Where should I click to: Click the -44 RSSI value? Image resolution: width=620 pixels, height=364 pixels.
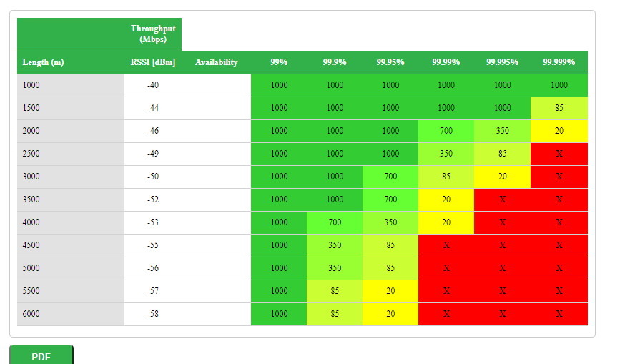[153, 108]
